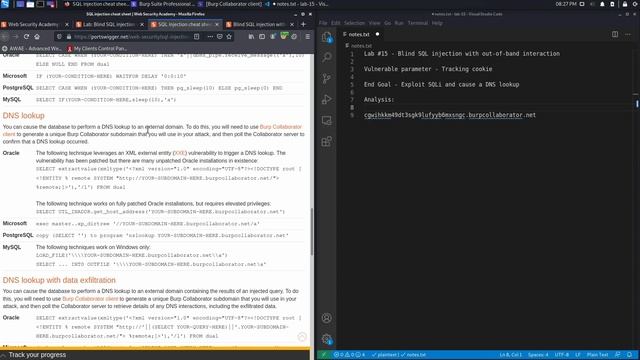Open a new Firefox tab
Screen dimensions: 640x360
[303, 24]
